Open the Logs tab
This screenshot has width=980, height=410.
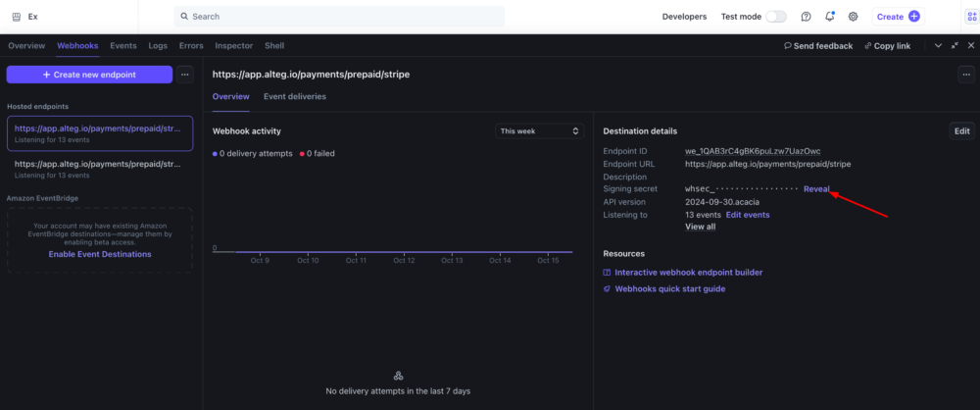pos(158,46)
